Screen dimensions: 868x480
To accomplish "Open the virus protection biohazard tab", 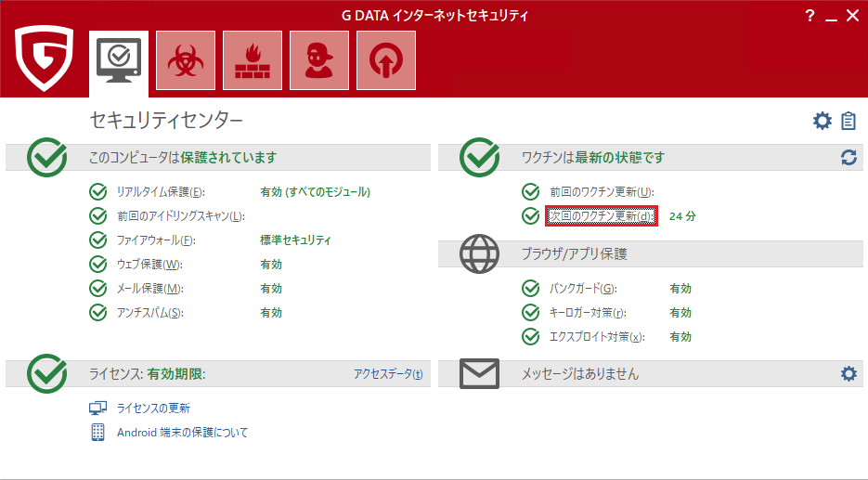I will point(186,60).
